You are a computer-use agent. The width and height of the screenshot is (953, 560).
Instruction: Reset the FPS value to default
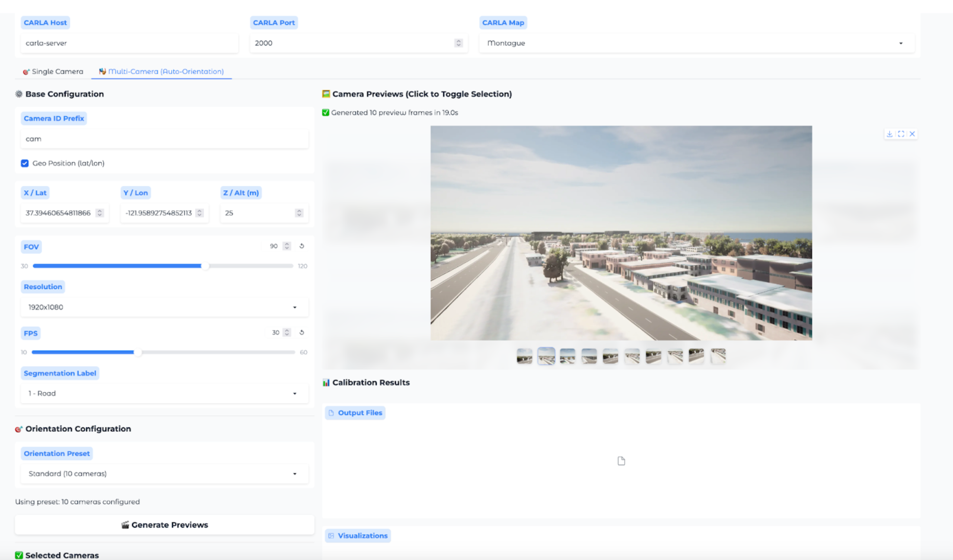pyautogui.click(x=302, y=333)
